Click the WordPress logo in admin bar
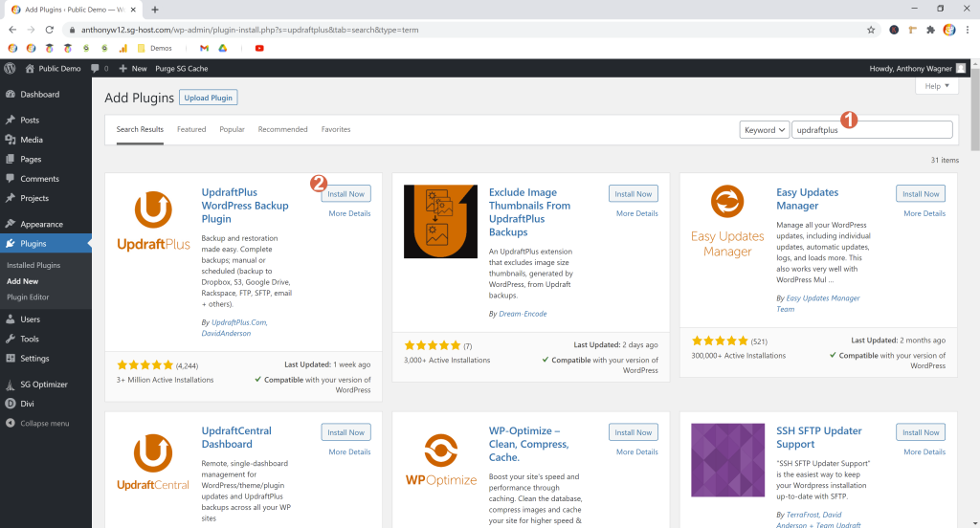 [x=10, y=68]
